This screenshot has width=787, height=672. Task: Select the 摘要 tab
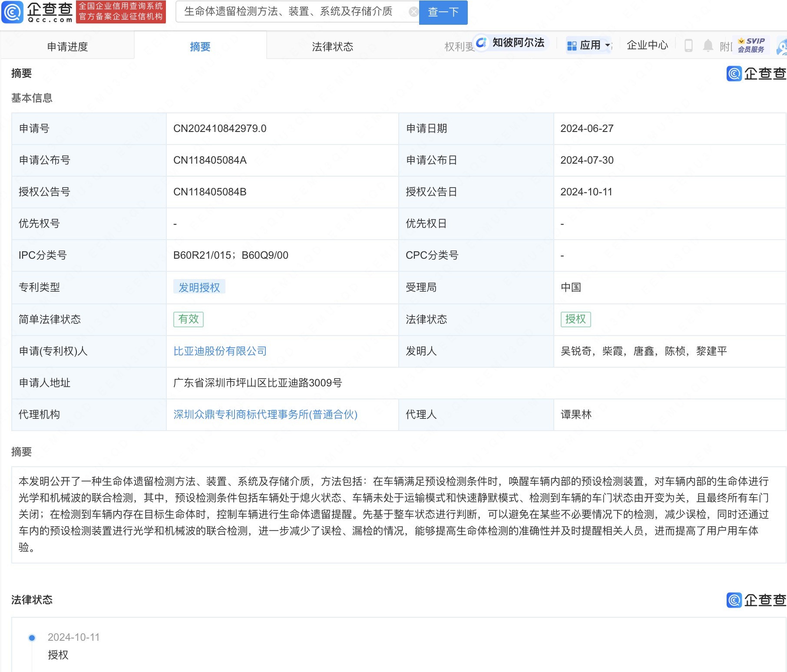(x=200, y=46)
